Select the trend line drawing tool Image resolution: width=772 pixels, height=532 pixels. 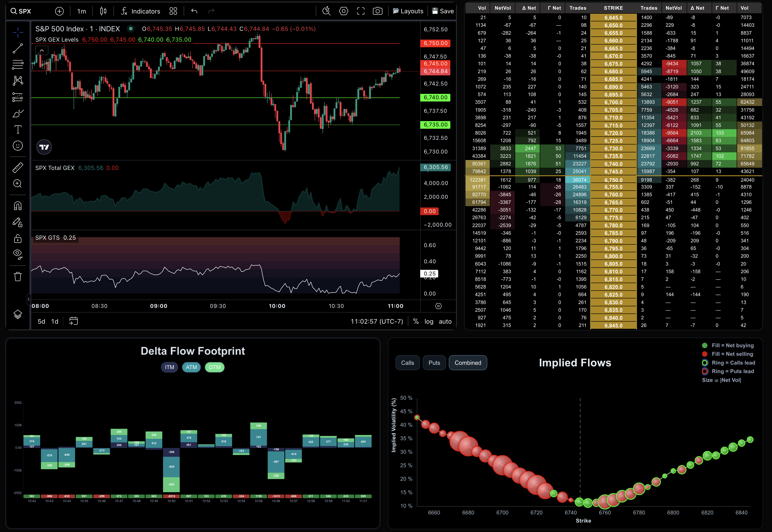coord(18,48)
